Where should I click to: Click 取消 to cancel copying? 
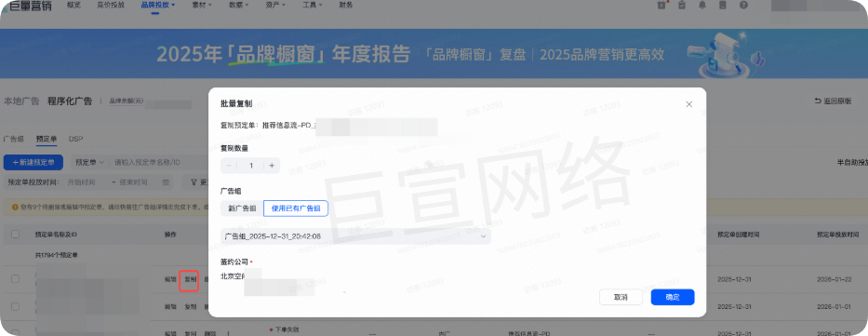621,297
